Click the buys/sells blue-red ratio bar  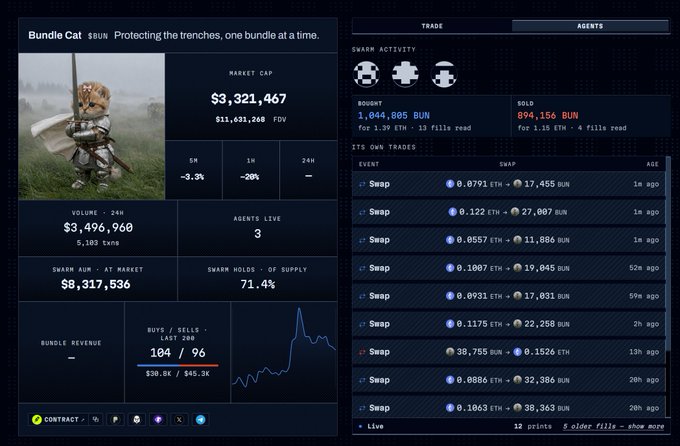[178, 365]
